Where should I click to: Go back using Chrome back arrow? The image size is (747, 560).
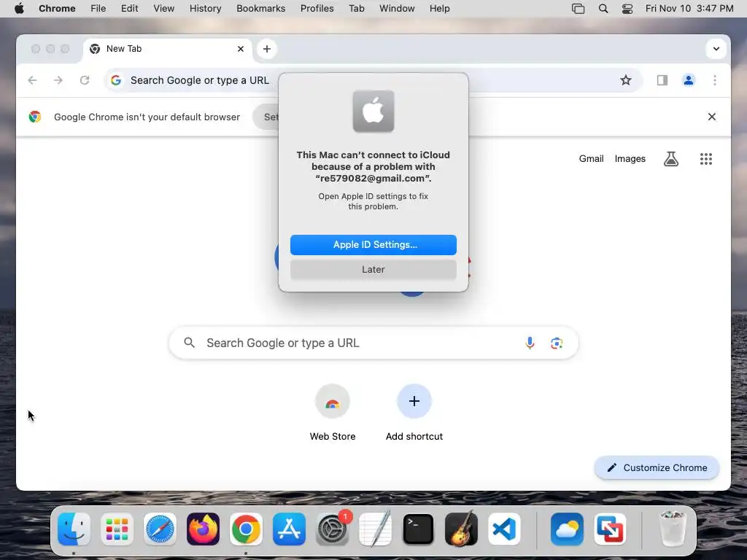pos(32,80)
